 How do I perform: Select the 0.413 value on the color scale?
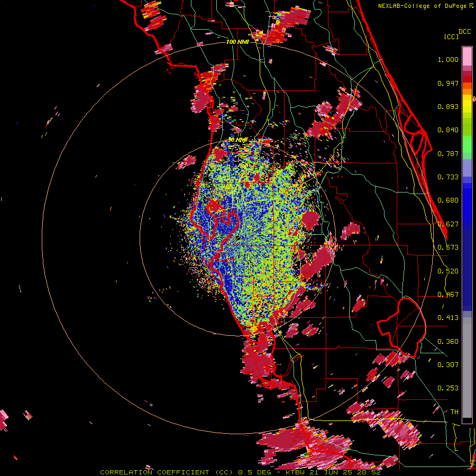pyautogui.click(x=448, y=318)
